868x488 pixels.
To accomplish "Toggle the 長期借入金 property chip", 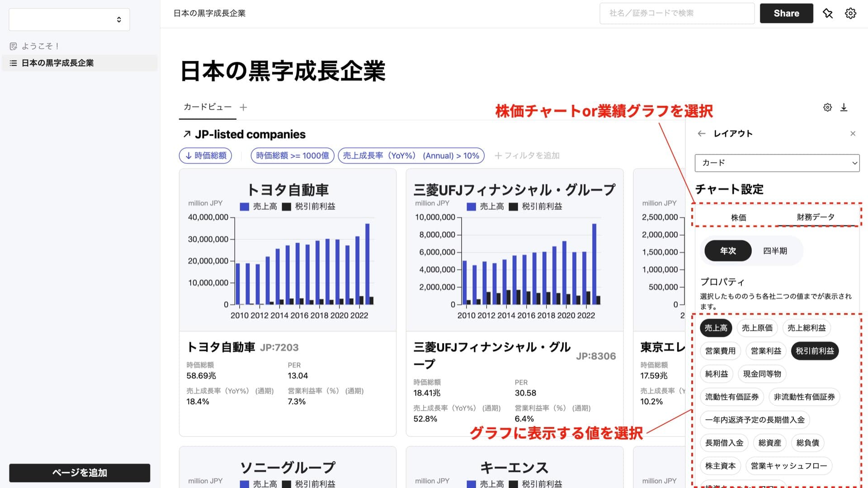I will tap(724, 443).
